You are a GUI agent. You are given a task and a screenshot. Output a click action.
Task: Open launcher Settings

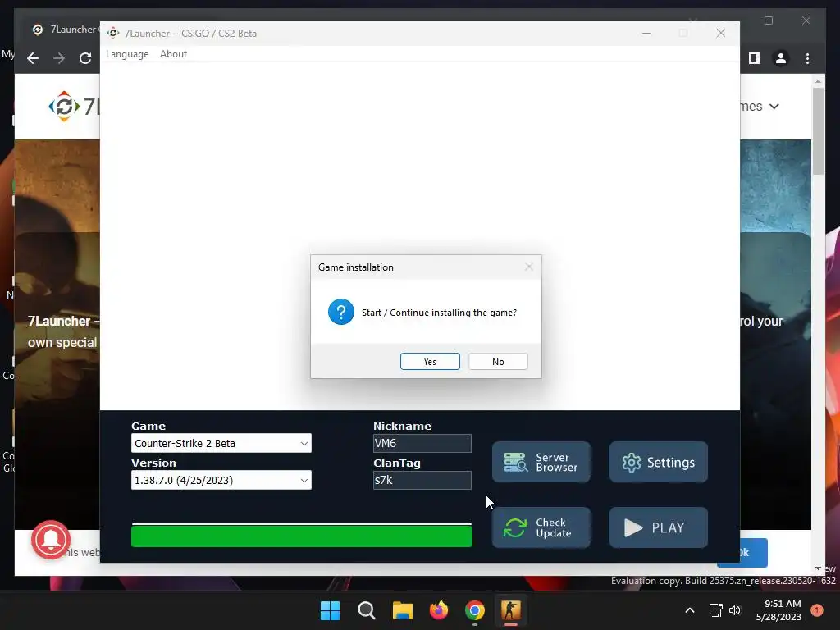coord(659,462)
